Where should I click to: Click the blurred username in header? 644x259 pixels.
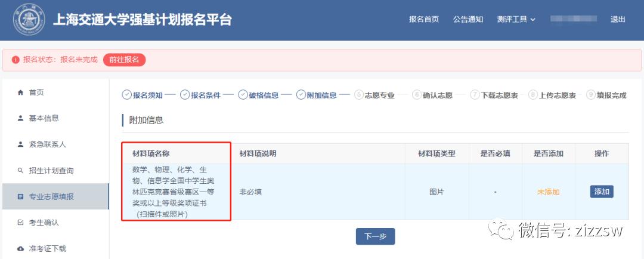click(x=574, y=19)
